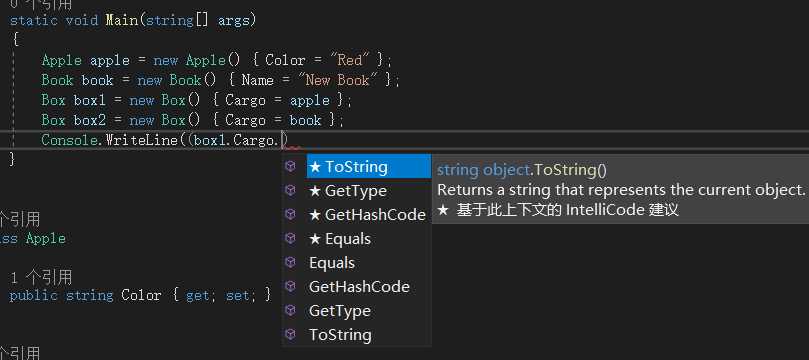Choose starred GetHashCode completion item
809x360 pixels.
[368, 215]
